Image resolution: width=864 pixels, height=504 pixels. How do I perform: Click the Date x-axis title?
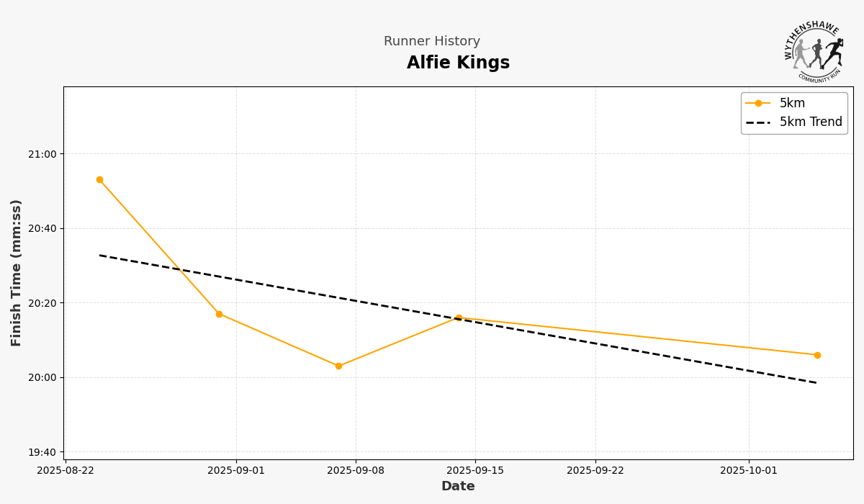(x=458, y=487)
